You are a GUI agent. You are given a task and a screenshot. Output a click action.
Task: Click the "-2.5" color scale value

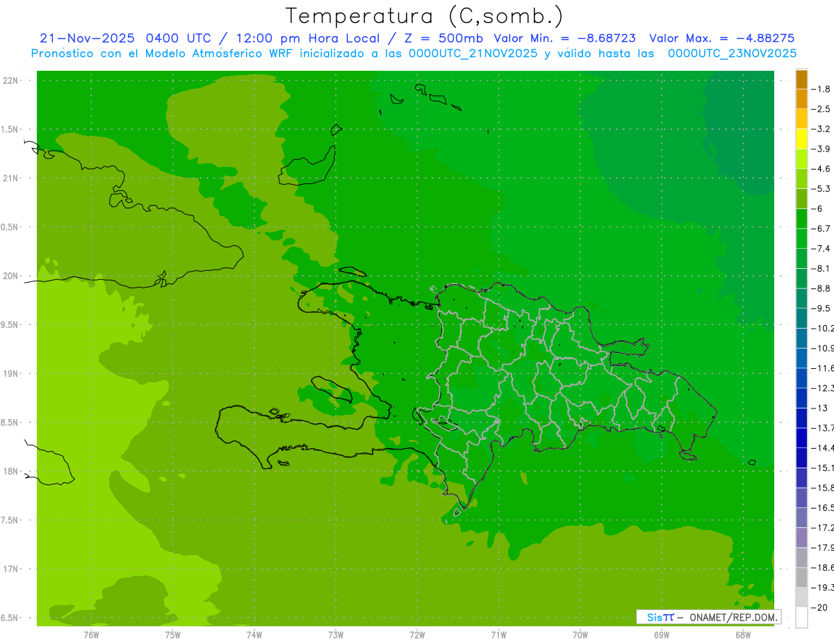pos(821,109)
